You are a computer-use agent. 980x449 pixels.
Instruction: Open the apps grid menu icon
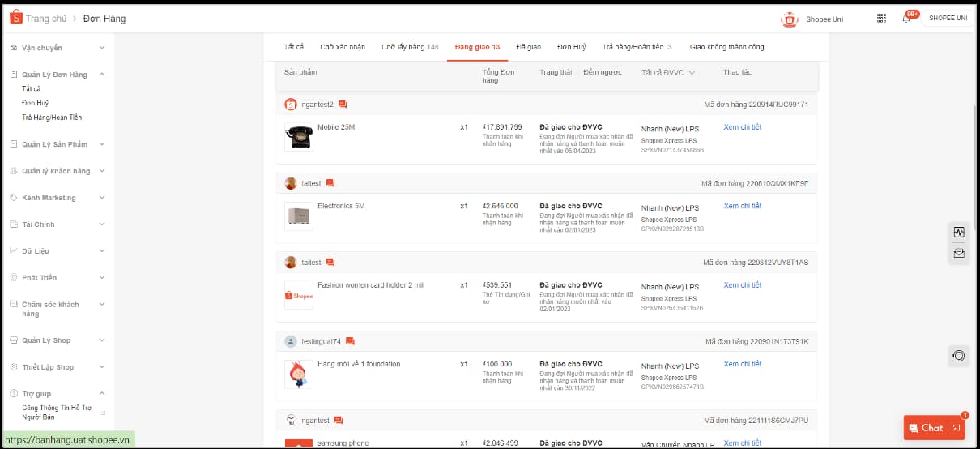881,19
